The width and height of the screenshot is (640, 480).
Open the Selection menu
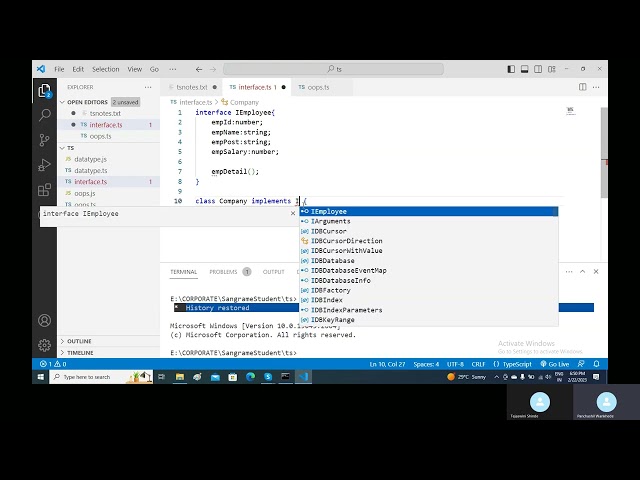[106, 69]
